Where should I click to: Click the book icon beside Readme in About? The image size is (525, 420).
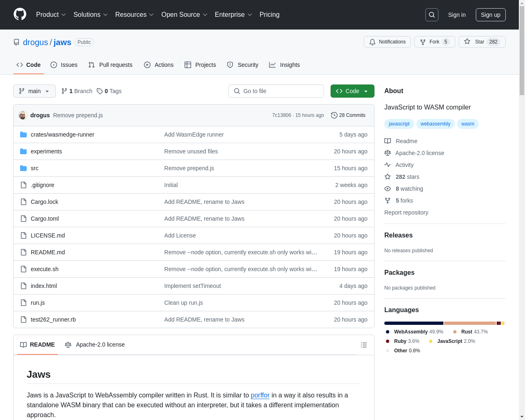click(388, 141)
